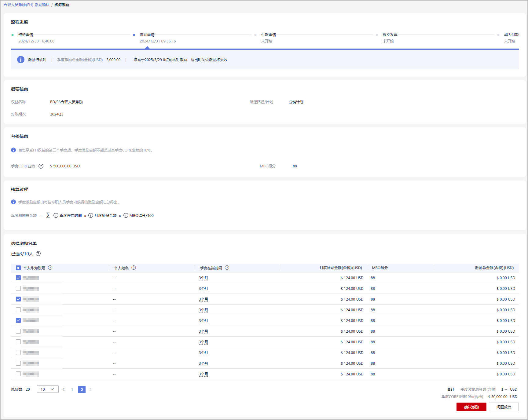Toggle the select-all checkbox in table header
This screenshot has width=528, height=420.
coord(18,268)
